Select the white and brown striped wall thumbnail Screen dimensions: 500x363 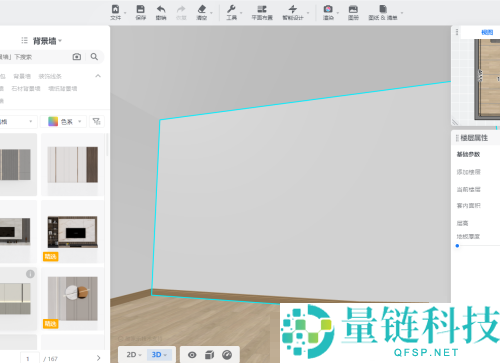[x=73, y=165]
